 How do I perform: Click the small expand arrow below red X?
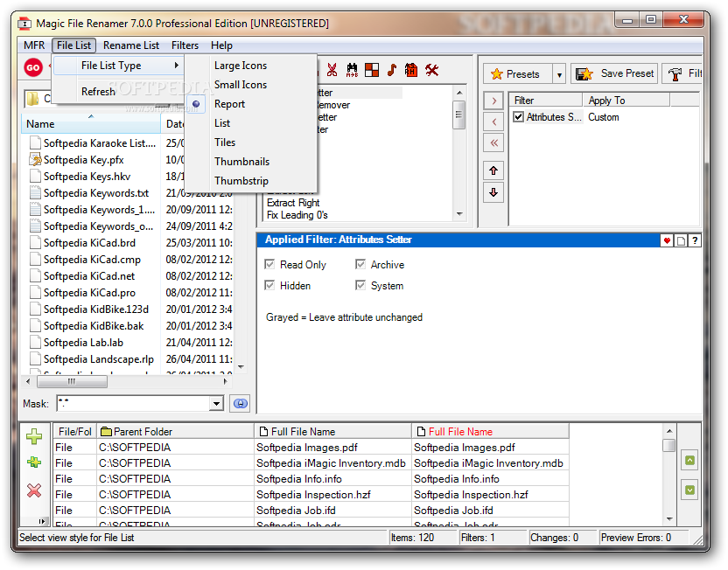click(x=42, y=521)
